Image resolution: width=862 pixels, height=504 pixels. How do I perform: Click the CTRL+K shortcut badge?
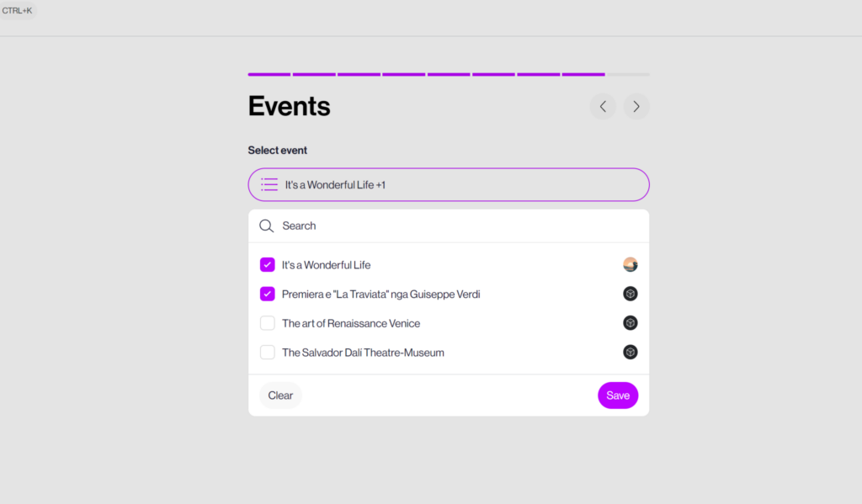[x=18, y=10]
